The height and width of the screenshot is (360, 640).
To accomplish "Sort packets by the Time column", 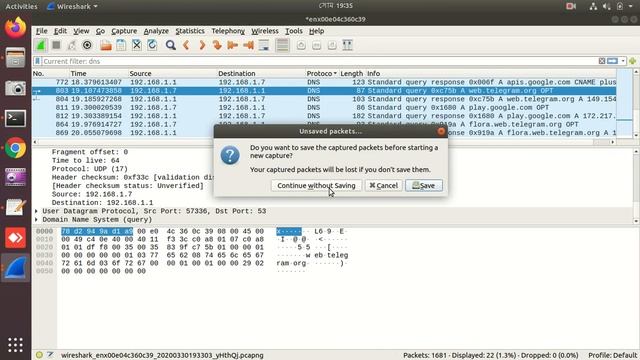I will tap(98, 73).
